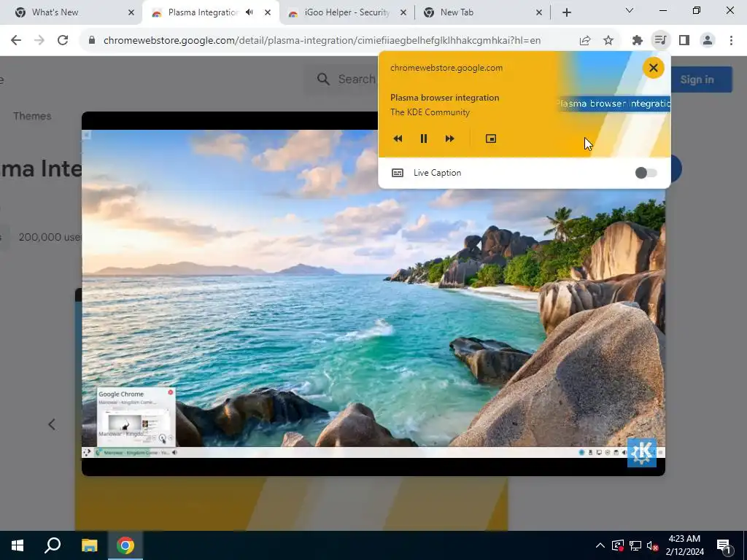The width and height of the screenshot is (747, 560).
Task: Open the muted volume tray icon
Action: tap(652, 545)
